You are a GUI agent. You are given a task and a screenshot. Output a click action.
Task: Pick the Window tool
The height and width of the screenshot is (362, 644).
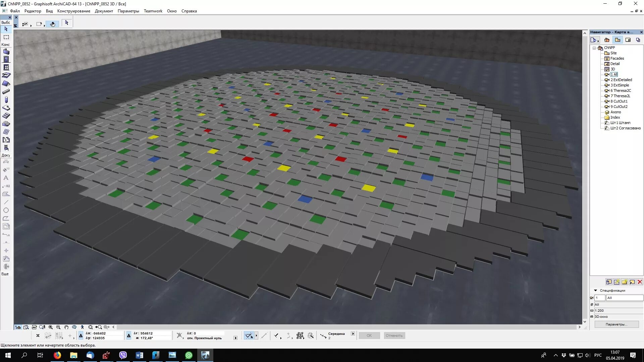point(6,67)
